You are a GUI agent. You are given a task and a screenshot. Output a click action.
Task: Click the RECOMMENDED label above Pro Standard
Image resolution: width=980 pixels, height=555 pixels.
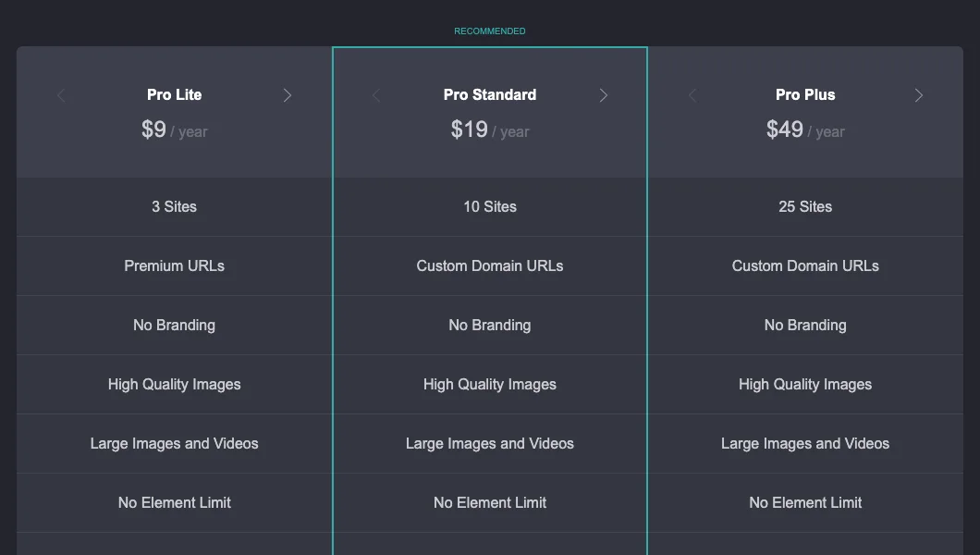(490, 31)
